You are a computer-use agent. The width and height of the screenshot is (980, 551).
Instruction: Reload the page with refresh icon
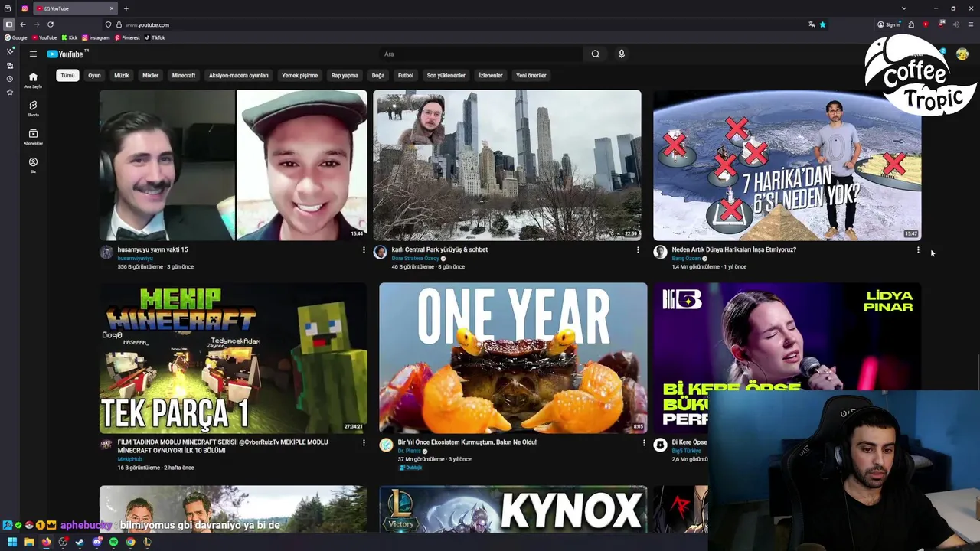[51, 24]
